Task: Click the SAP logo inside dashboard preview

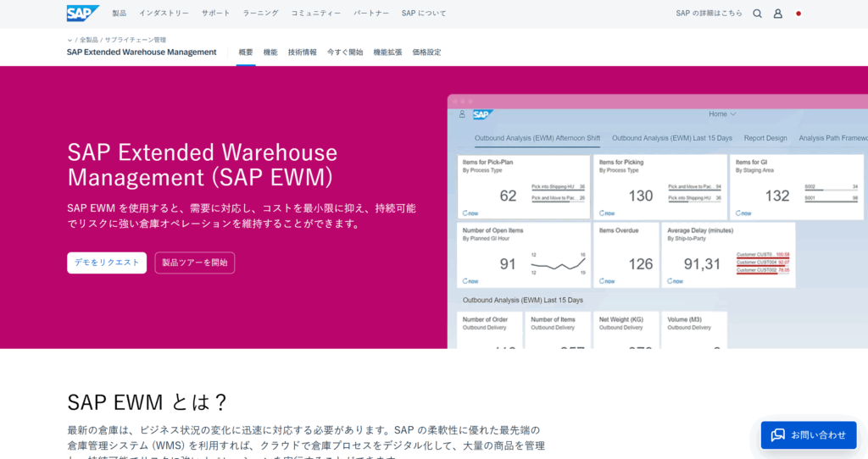Action: point(482,114)
